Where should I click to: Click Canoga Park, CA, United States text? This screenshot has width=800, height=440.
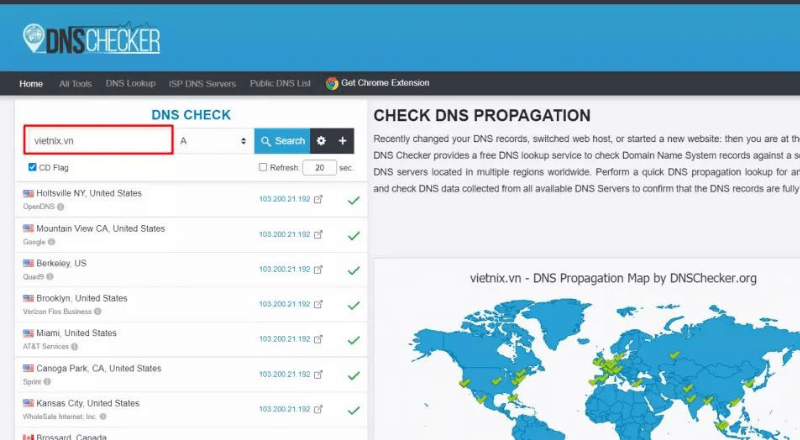point(99,368)
